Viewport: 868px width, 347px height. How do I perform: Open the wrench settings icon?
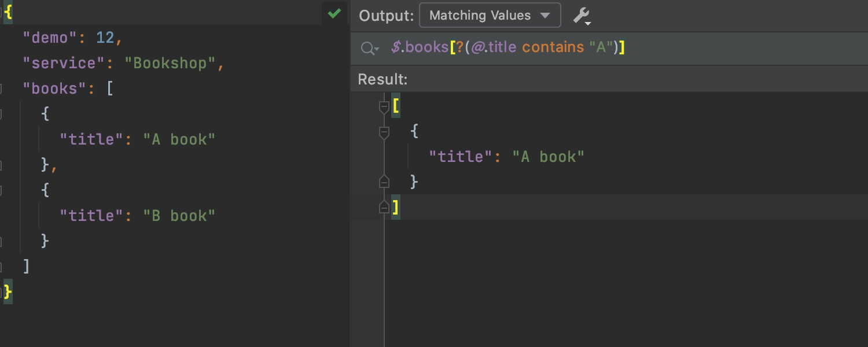tap(582, 16)
